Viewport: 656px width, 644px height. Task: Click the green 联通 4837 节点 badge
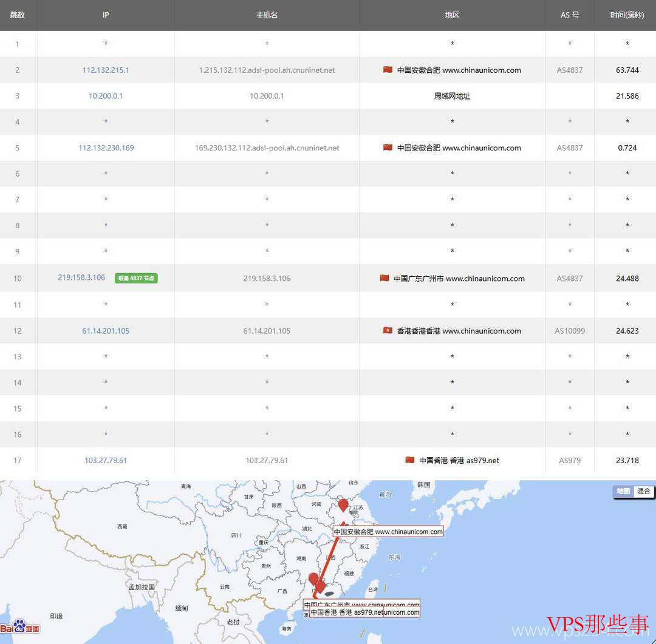pyautogui.click(x=136, y=278)
